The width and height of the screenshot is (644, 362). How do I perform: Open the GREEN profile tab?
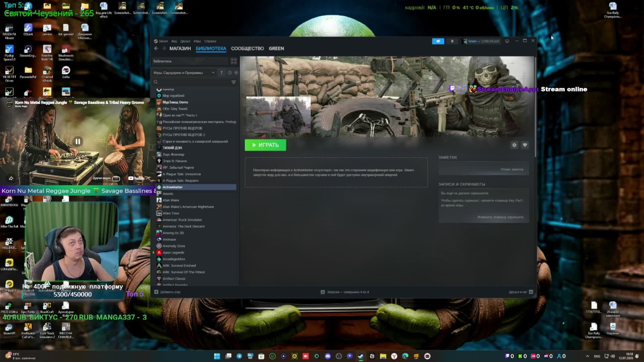pos(276,49)
